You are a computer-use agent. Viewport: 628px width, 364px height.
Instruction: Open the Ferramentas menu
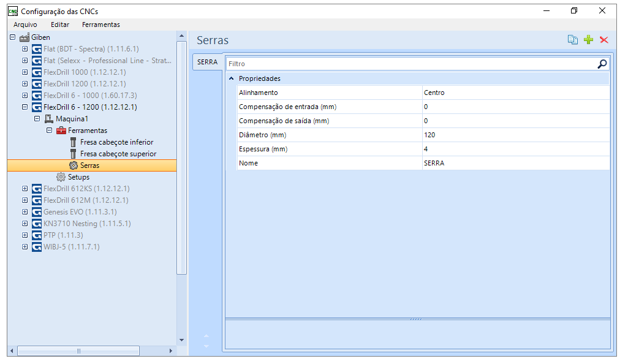pos(101,25)
